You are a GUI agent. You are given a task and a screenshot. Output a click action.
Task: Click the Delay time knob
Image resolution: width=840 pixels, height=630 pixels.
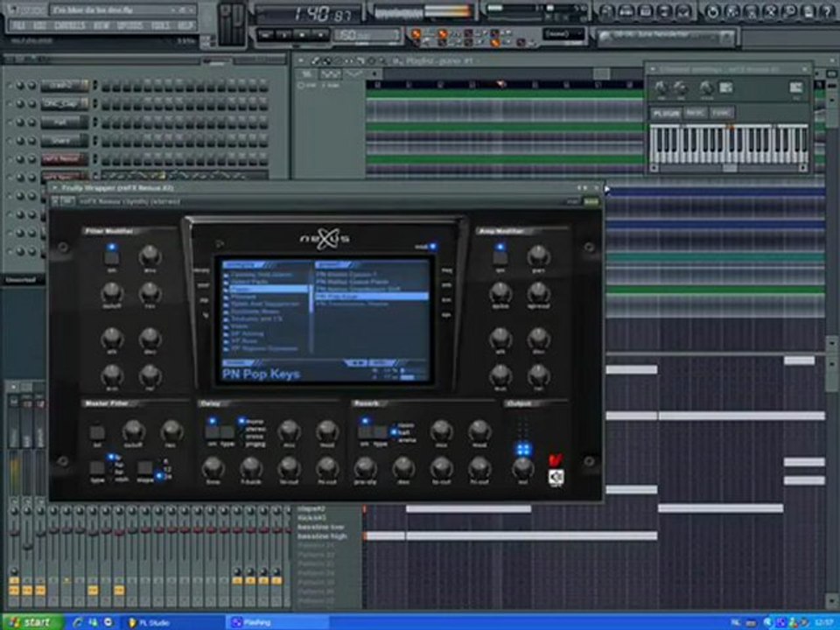click(213, 468)
